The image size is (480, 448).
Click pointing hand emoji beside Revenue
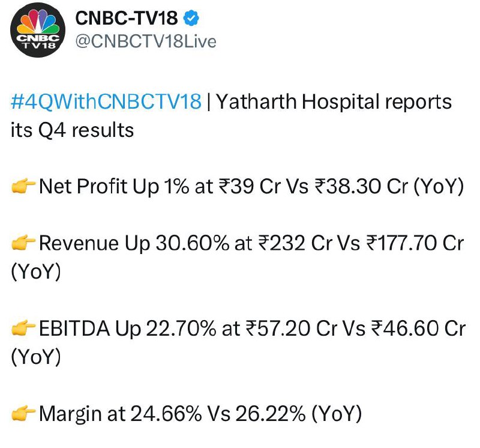[x=23, y=243]
